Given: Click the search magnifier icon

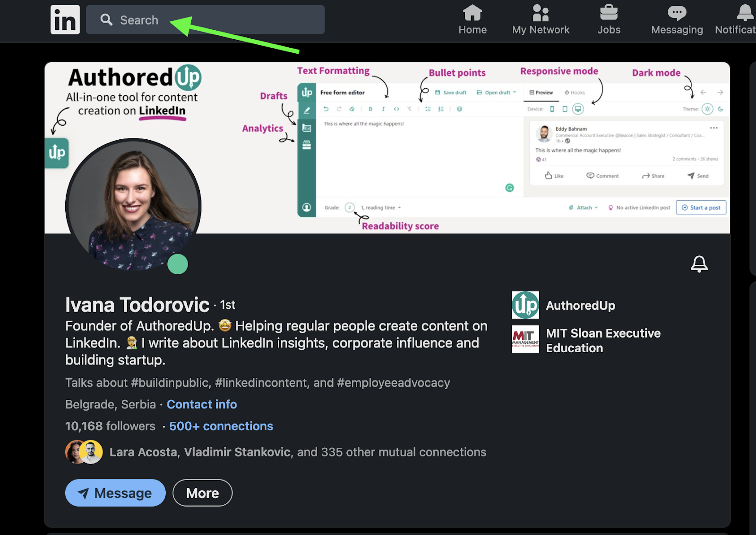Looking at the screenshot, I should (106, 20).
